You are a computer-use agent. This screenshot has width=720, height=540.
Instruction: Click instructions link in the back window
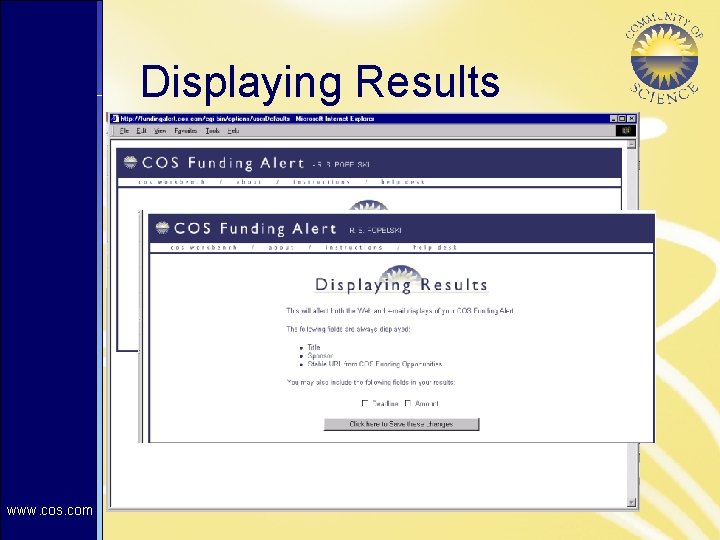[x=321, y=182]
